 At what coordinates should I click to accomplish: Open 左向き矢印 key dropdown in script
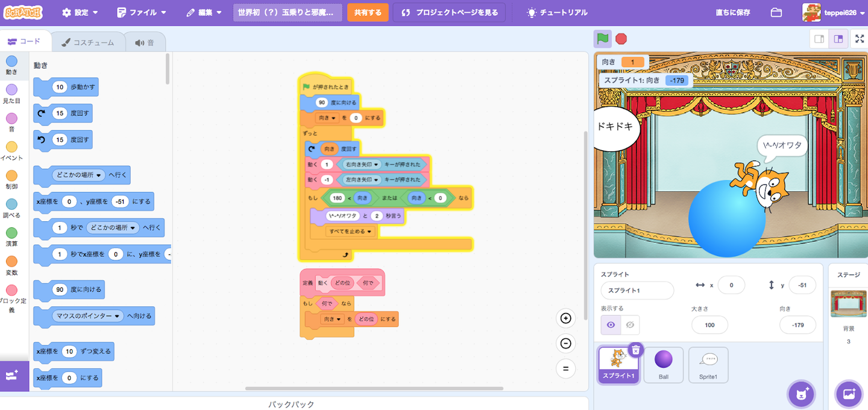tap(362, 180)
